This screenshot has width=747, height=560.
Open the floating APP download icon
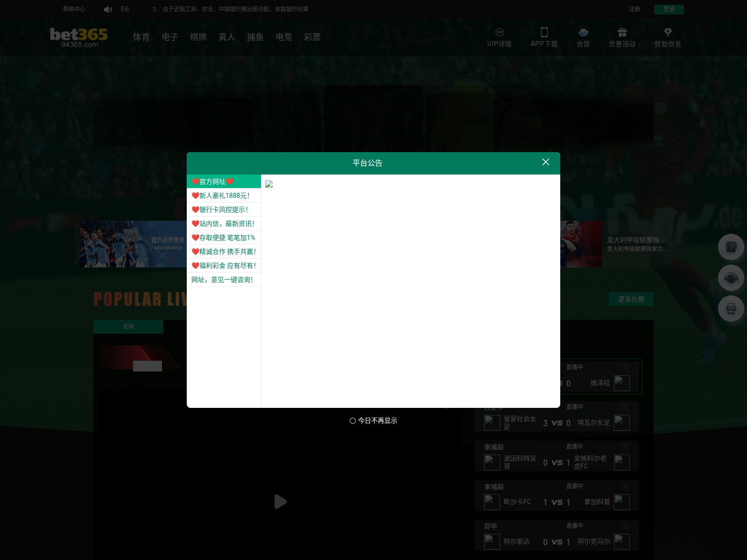point(731,308)
